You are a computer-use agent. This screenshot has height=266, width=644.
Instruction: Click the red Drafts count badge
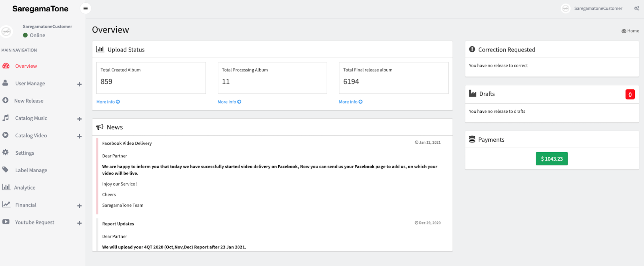pyautogui.click(x=630, y=94)
